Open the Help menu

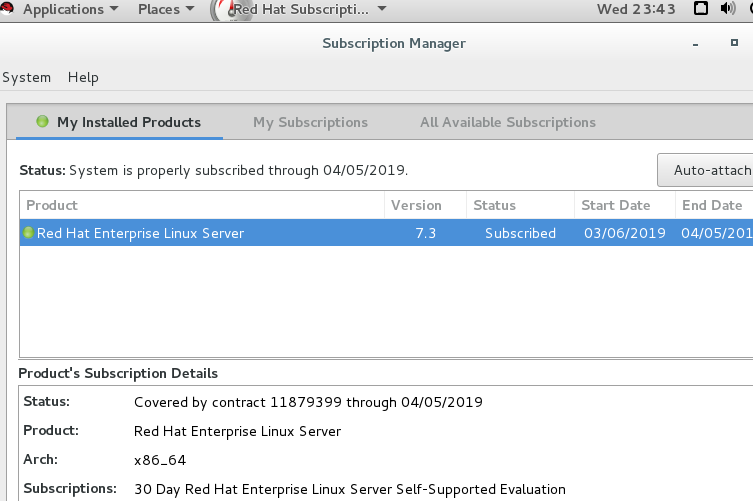[x=83, y=77]
